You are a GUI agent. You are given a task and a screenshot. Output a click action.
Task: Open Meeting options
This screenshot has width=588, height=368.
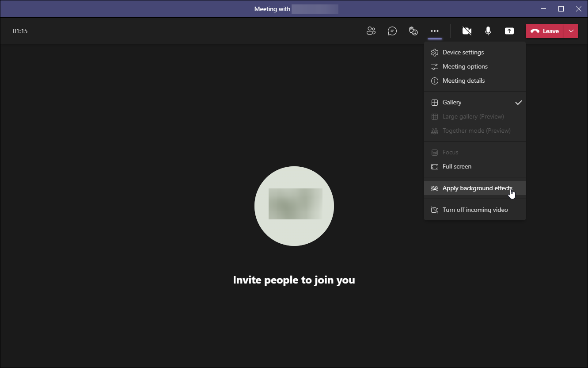tap(465, 66)
